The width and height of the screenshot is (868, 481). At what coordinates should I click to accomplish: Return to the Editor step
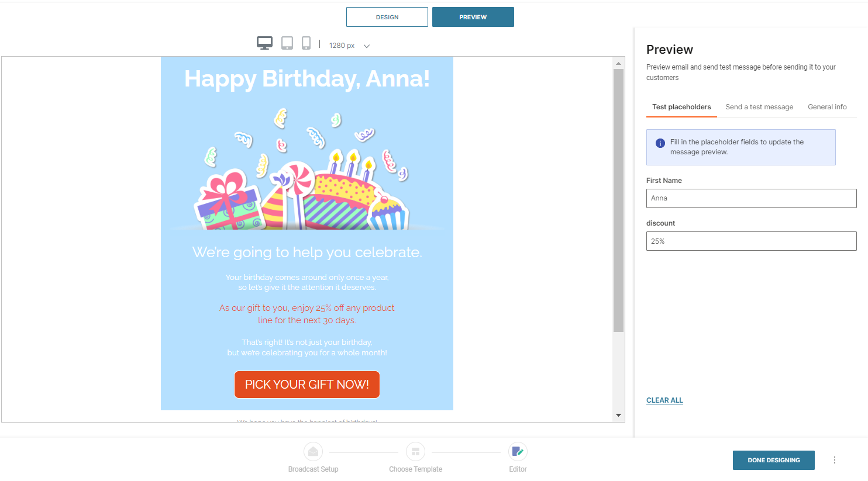pos(518,451)
